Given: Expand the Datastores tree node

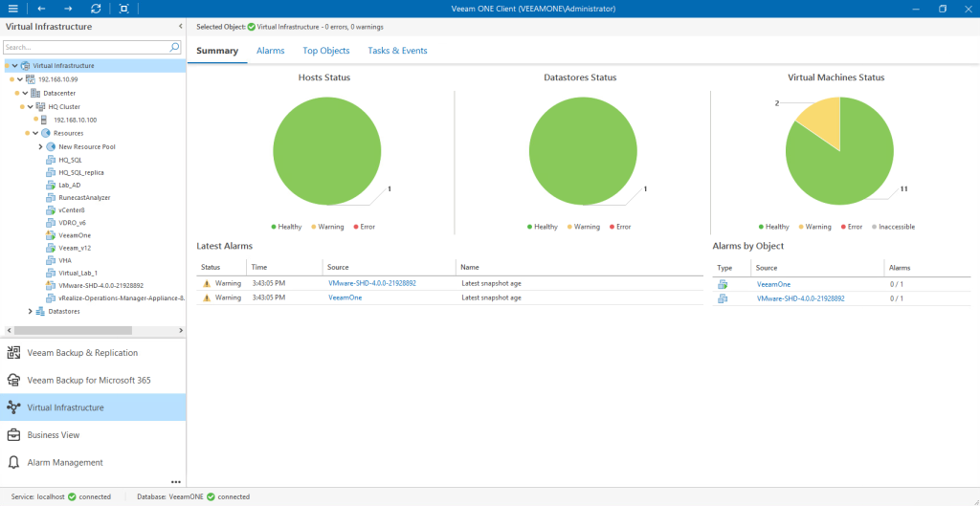Looking at the screenshot, I should click(x=30, y=311).
